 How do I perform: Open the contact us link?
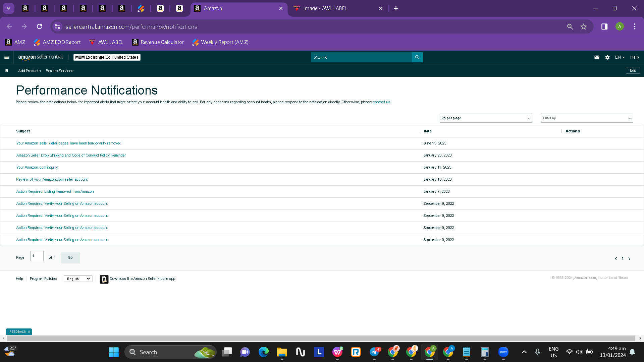[381, 102]
